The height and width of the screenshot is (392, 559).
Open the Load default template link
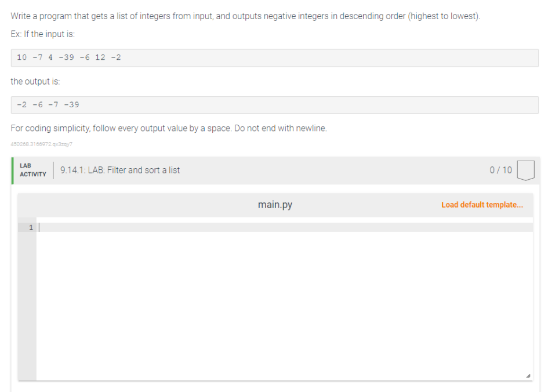pyautogui.click(x=482, y=205)
